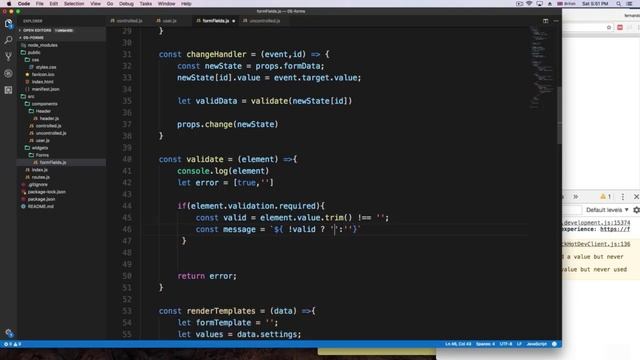Open the Source Control view

pyautogui.click(x=8, y=57)
